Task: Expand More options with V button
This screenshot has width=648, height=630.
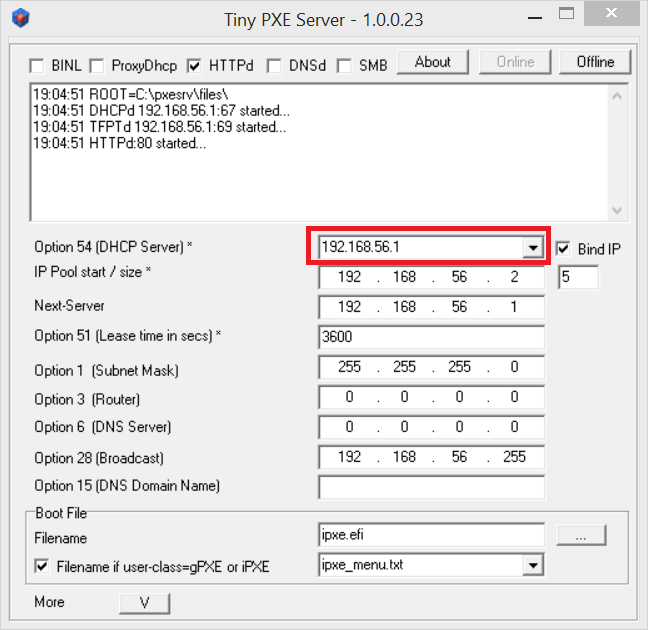Action: click(144, 603)
